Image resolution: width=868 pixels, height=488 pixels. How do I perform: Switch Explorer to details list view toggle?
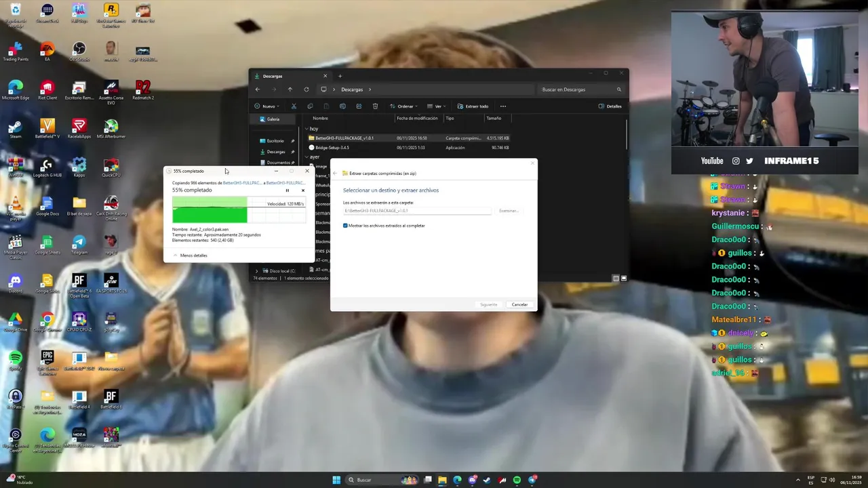616,278
